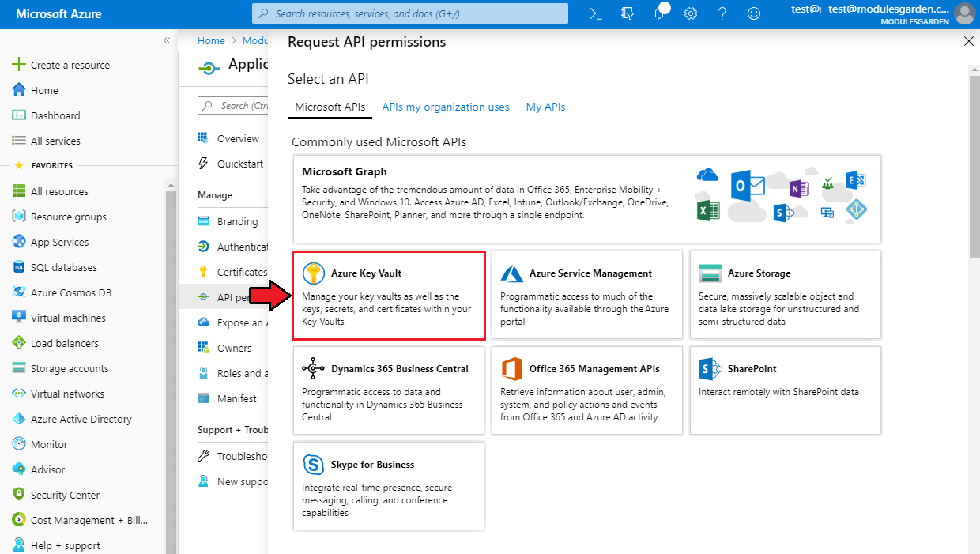Open Overview in the application menu
980x554 pixels.
238,138
